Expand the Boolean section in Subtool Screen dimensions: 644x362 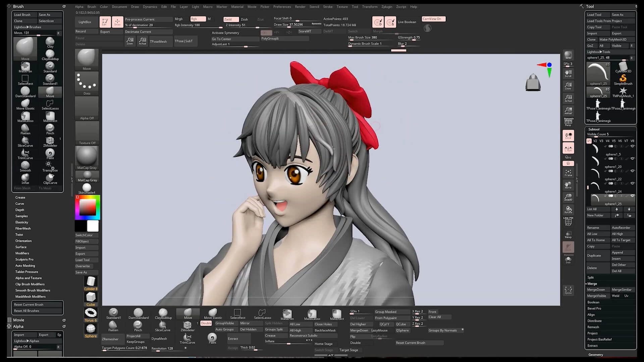point(593,302)
